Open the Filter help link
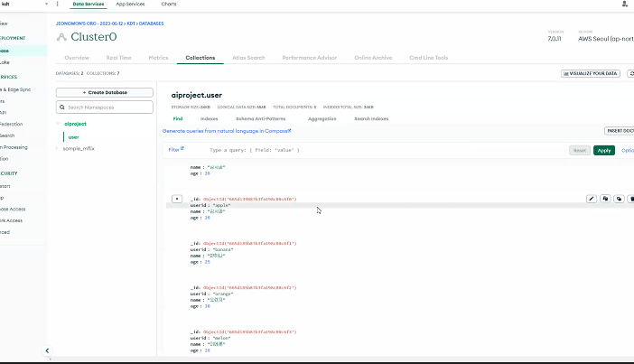 176,150
